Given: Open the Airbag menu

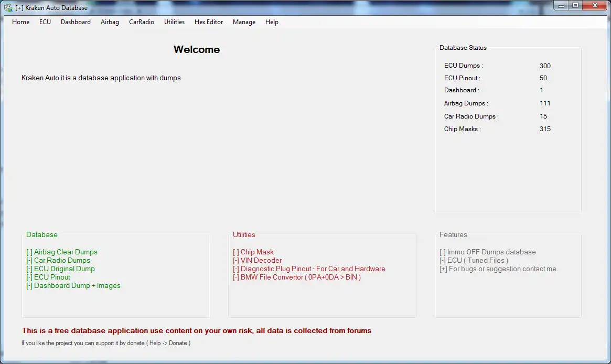Looking at the screenshot, I should pyautogui.click(x=110, y=22).
